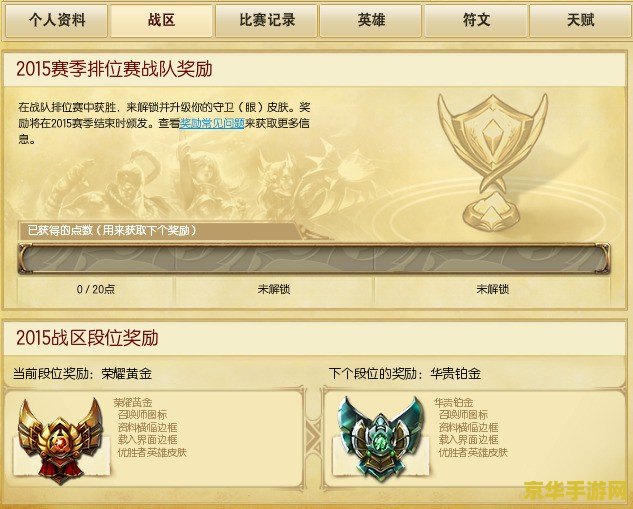Open the 比赛记录 tab
The image size is (633, 509).
click(267, 20)
